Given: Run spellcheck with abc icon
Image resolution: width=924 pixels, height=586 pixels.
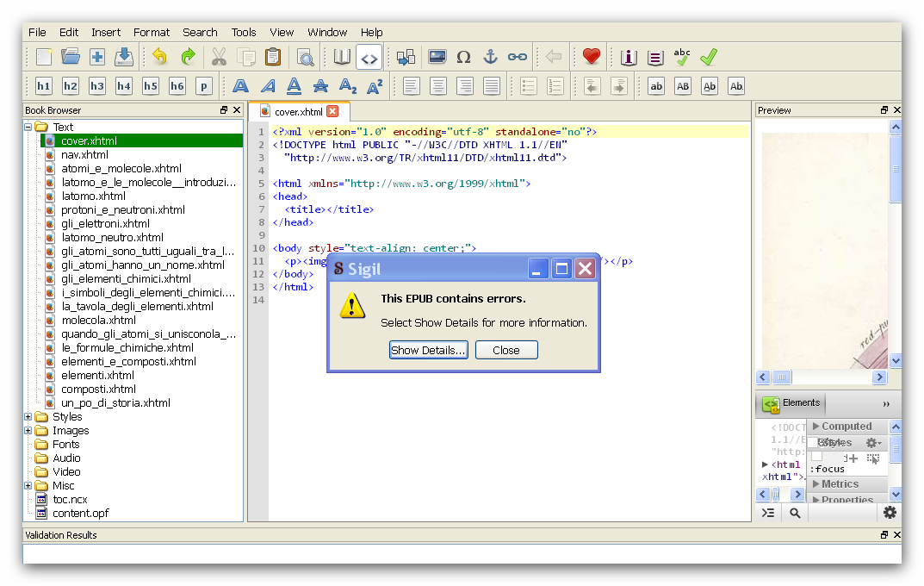Looking at the screenshot, I should click(682, 57).
